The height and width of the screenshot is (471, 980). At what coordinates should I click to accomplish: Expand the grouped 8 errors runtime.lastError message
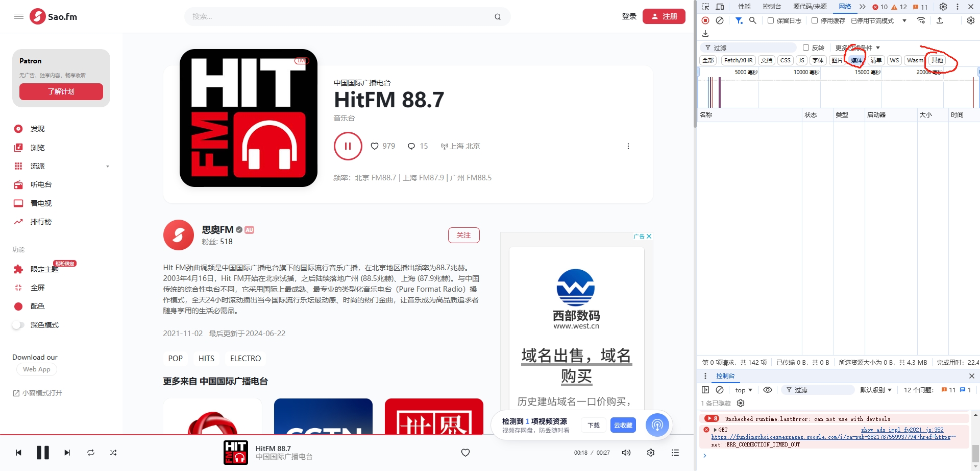tap(713, 418)
